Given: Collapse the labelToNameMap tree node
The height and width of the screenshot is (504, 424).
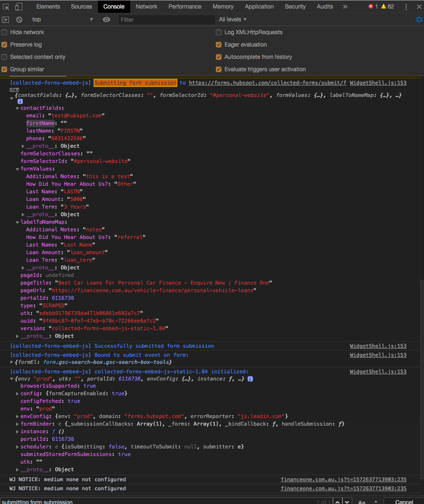Looking at the screenshot, I should click(18, 222).
